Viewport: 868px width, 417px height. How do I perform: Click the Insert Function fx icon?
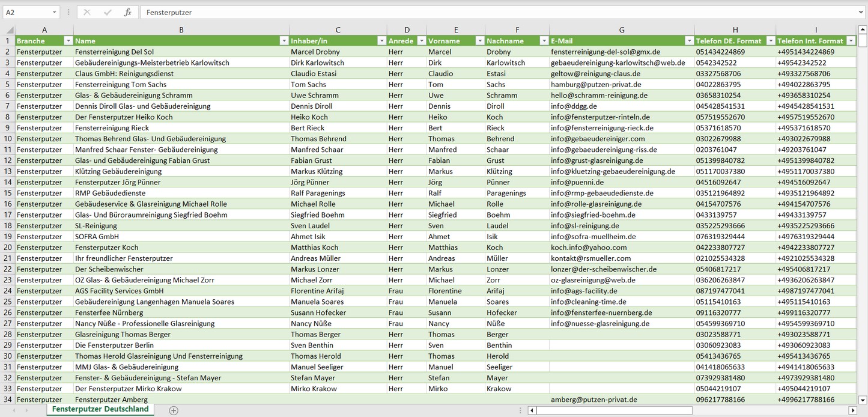(x=127, y=12)
